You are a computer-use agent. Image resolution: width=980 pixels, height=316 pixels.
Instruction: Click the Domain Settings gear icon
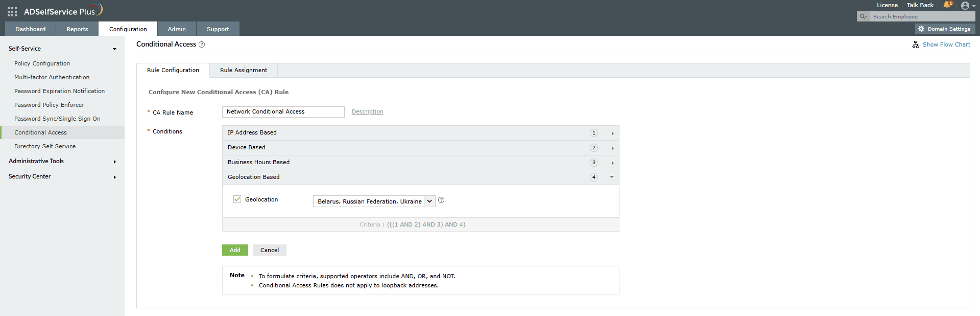(x=921, y=29)
